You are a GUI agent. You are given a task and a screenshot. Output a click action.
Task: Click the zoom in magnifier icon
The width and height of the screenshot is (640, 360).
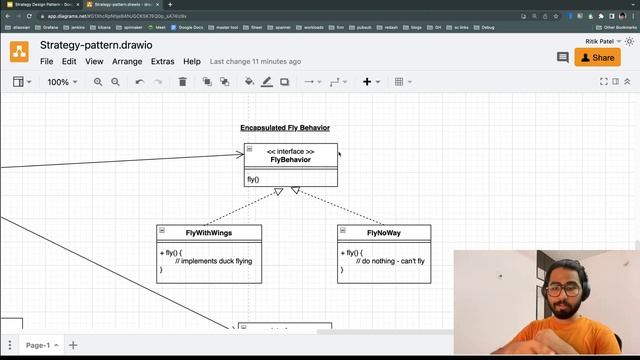98,82
